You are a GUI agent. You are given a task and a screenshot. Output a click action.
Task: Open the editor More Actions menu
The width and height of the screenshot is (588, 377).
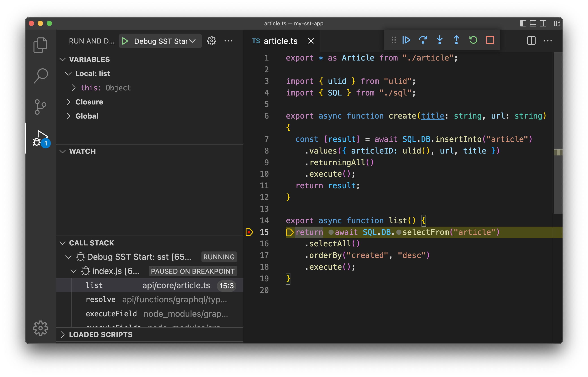click(548, 41)
